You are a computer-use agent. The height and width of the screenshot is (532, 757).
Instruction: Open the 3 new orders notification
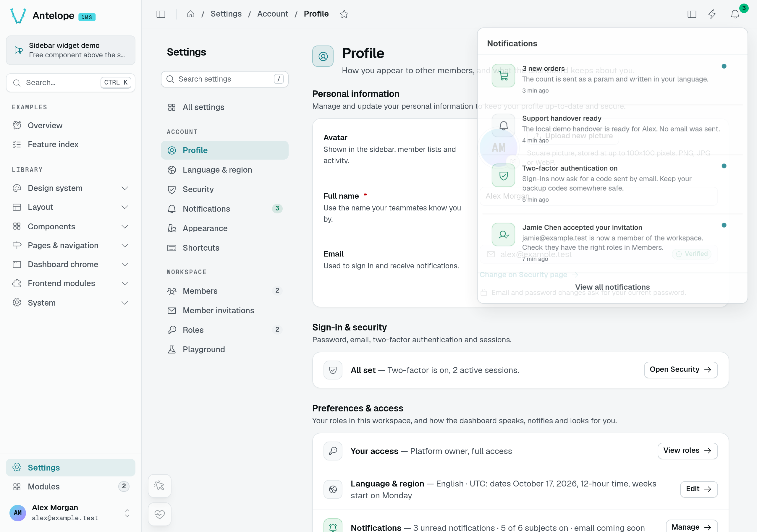[612, 79]
